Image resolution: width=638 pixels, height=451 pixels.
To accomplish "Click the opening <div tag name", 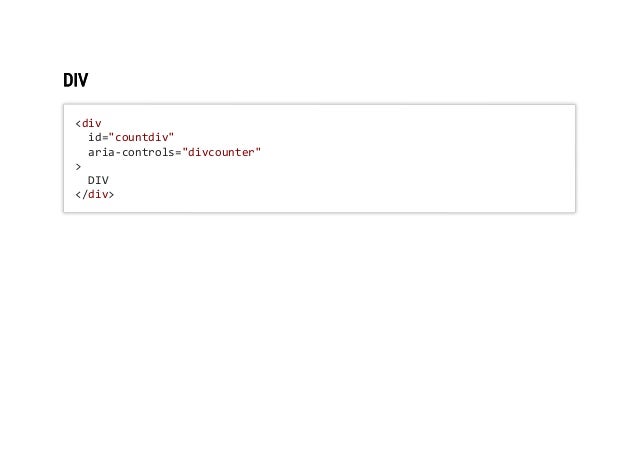I will pos(92,123).
